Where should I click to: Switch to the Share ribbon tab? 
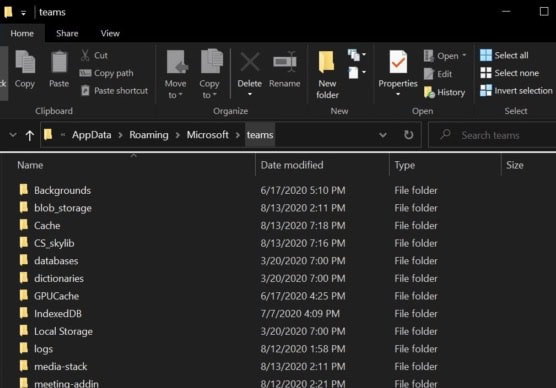67,33
